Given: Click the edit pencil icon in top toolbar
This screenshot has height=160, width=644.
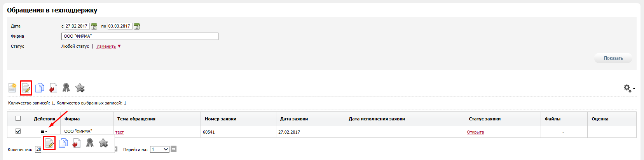Looking at the screenshot, I should coord(26,88).
